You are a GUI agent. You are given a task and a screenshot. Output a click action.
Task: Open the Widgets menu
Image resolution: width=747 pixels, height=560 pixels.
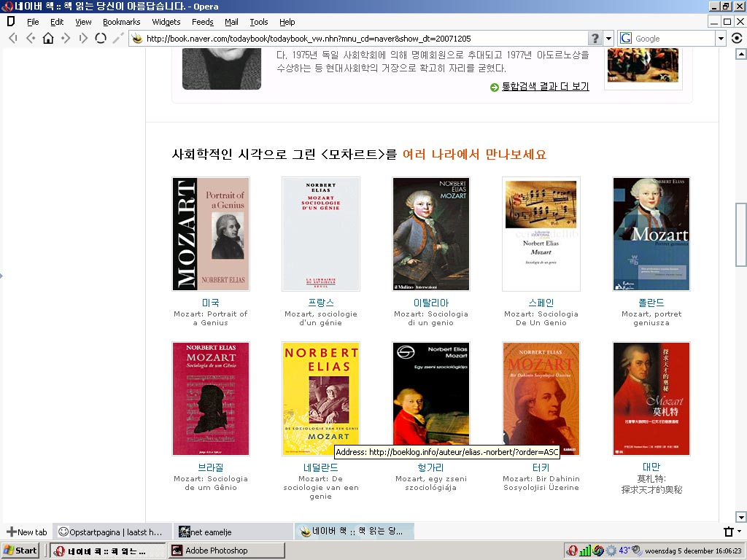166,22
